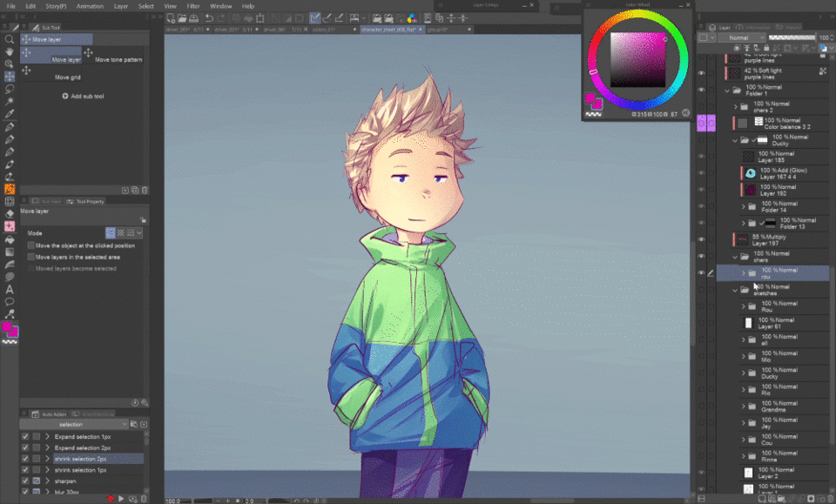Switch to the colors_01 document tab
This screenshot has height=504, width=836.
[x=334, y=30]
